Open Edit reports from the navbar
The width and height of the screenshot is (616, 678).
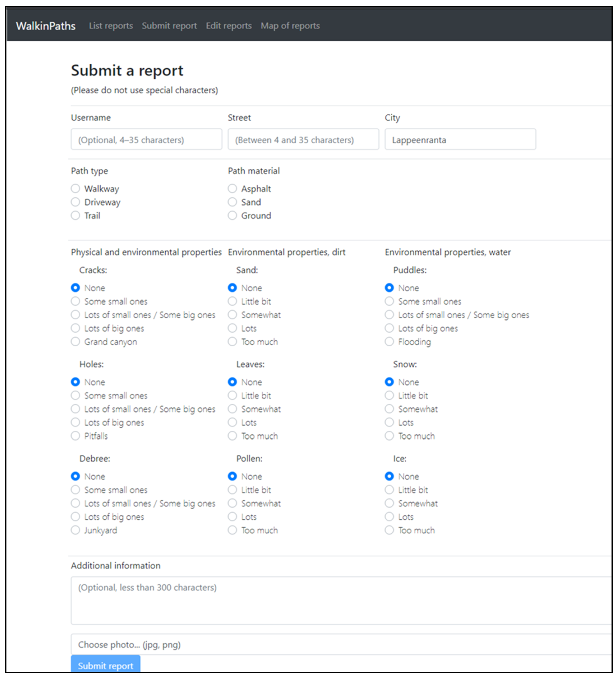point(229,26)
